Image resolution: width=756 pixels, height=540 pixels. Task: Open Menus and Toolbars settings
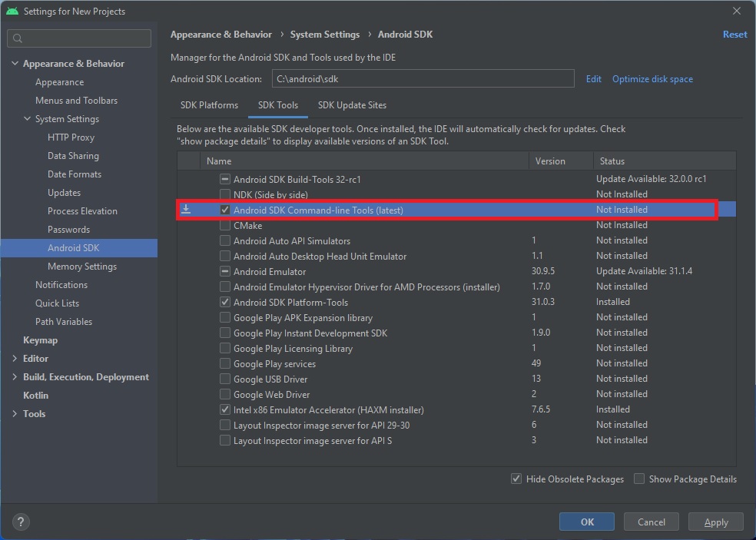point(76,101)
